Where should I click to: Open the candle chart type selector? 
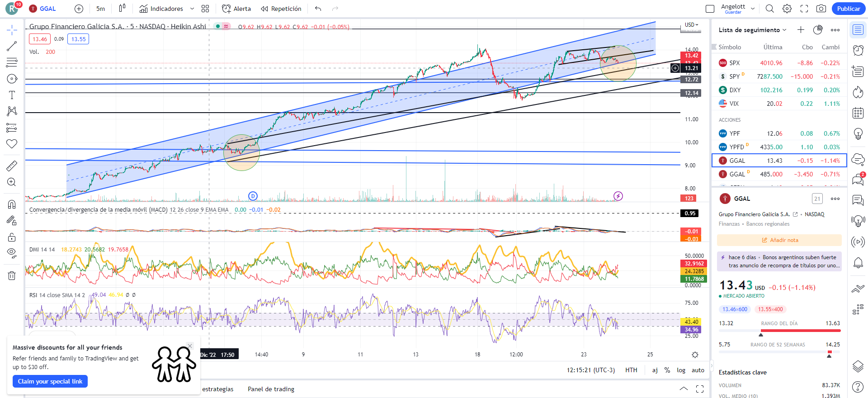122,9
